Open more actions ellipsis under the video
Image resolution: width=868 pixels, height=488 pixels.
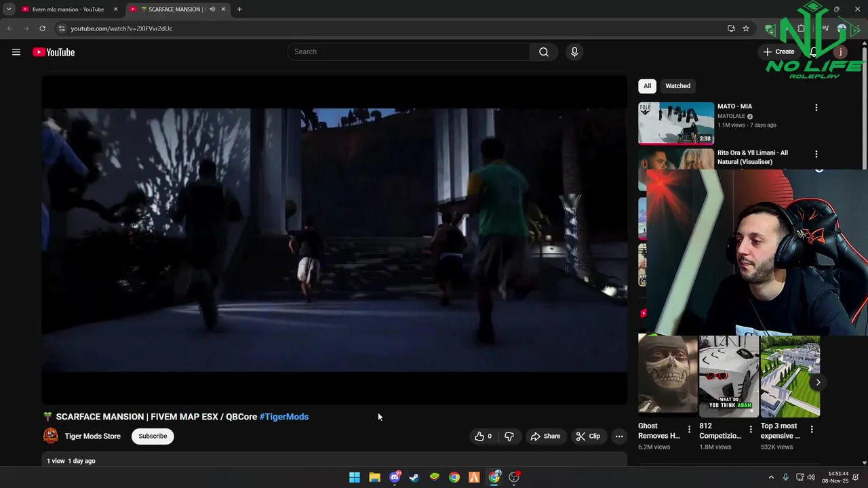[x=619, y=436]
